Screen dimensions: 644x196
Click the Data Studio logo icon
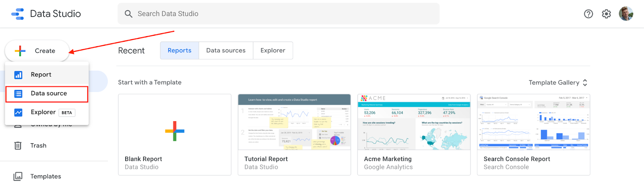(18, 14)
